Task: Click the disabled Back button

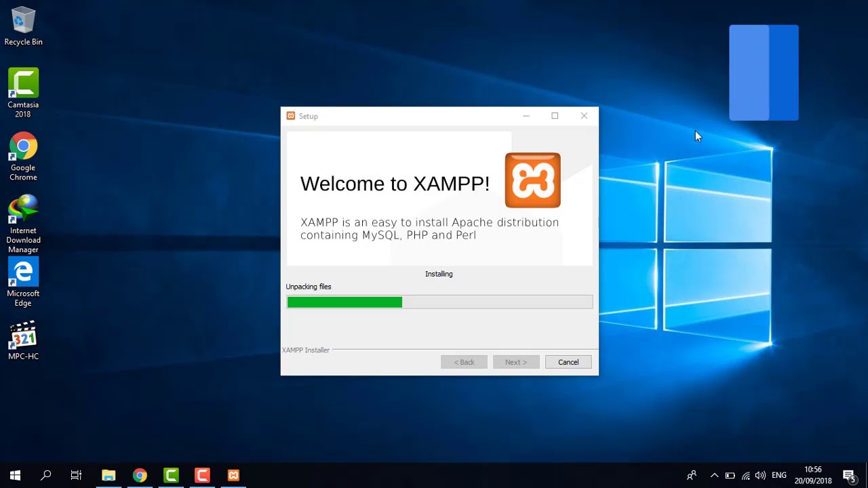Action: point(464,362)
